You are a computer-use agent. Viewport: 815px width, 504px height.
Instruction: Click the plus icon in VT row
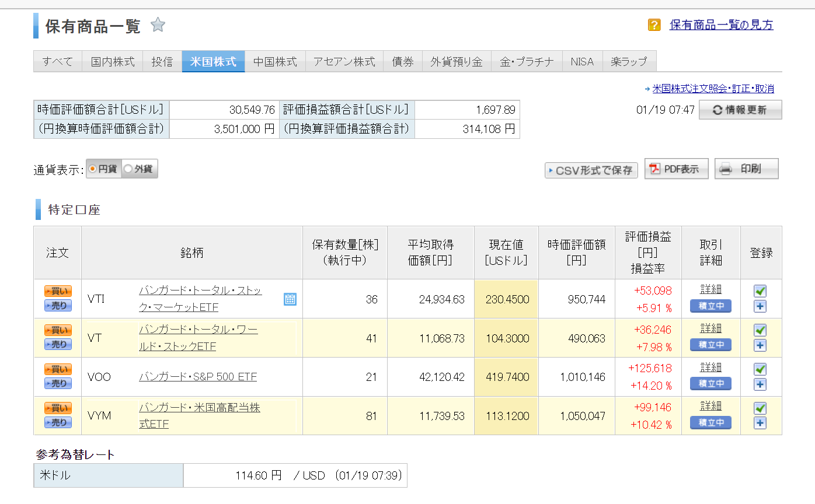760,345
